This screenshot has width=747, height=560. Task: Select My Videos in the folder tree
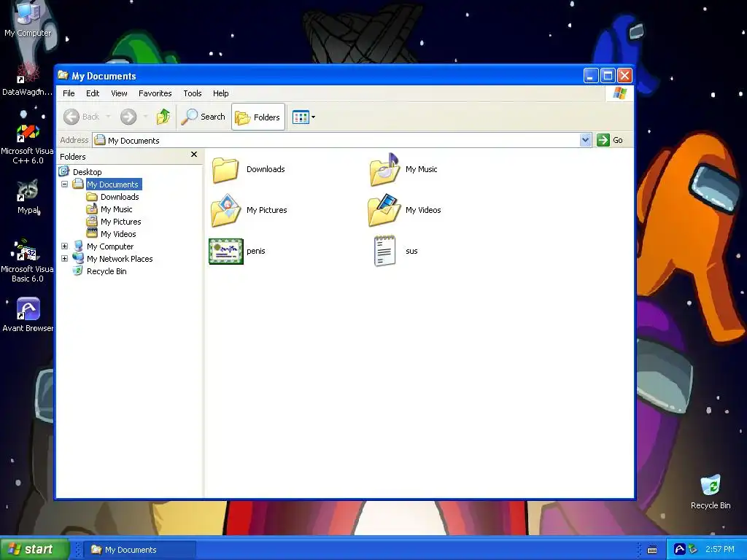pyautogui.click(x=118, y=234)
